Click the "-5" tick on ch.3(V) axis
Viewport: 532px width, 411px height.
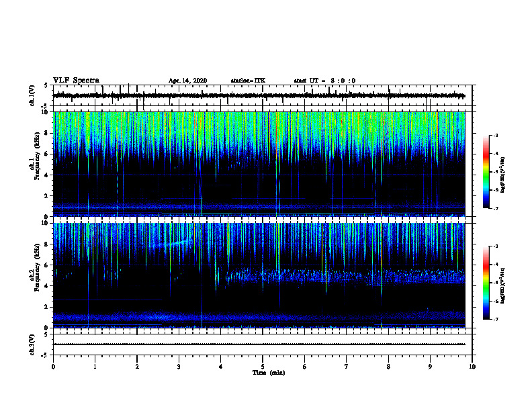(45, 355)
